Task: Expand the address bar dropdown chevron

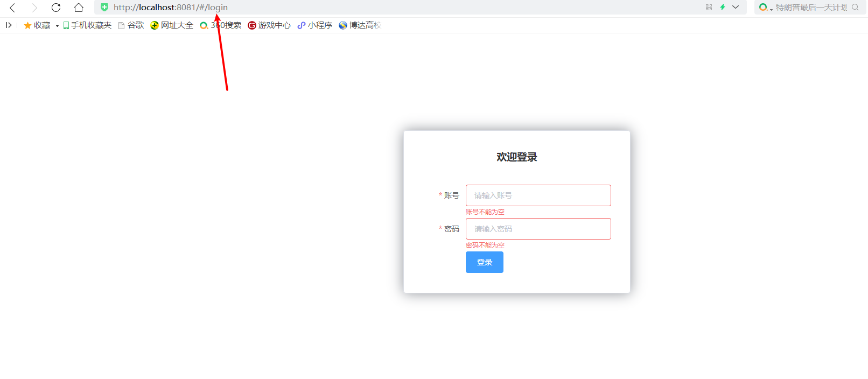Action: pyautogui.click(x=736, y=7)
